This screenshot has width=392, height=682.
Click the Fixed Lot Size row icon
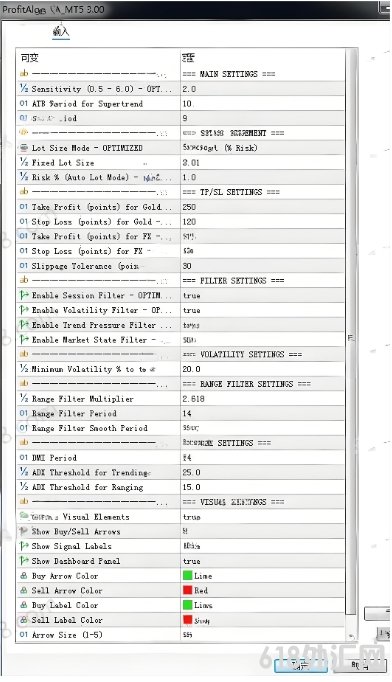tap(24, 162)
